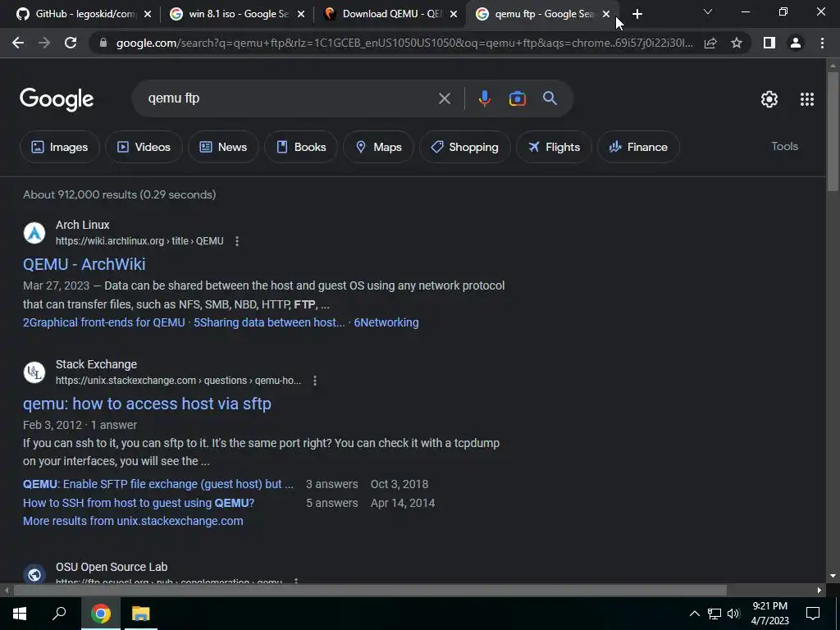Go back to the previous page
This screenshot has height=630, width=840.
tap(18, 43)
